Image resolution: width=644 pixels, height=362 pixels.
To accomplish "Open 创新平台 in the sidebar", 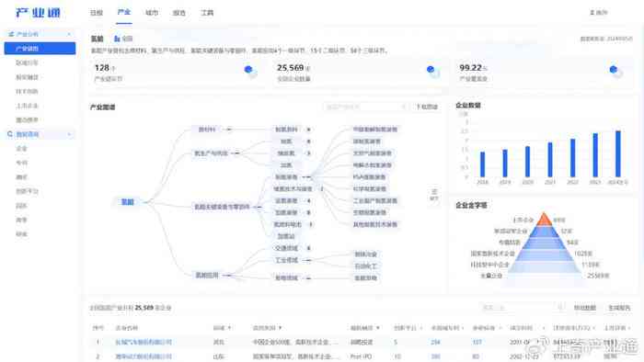I will click(27, 191).
